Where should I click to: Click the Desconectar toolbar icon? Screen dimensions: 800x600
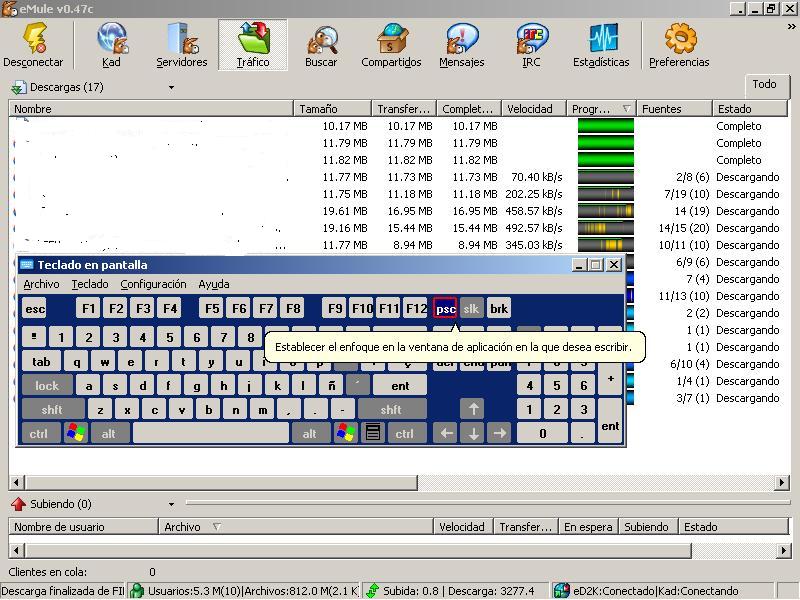pos(33,45)
